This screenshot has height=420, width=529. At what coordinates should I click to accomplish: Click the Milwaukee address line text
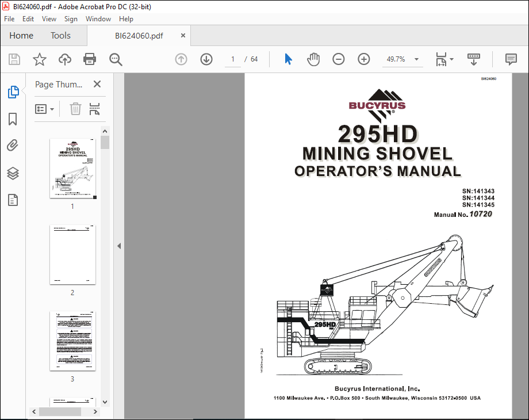point(377,398)
